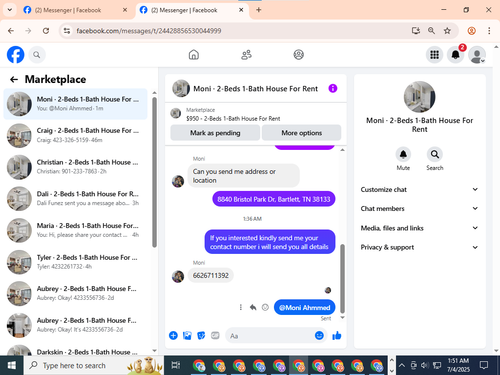Viewport: 500px width, 375px height.
Task: Click the chat messages scrollbar thumb
Action: coord(342,279)
